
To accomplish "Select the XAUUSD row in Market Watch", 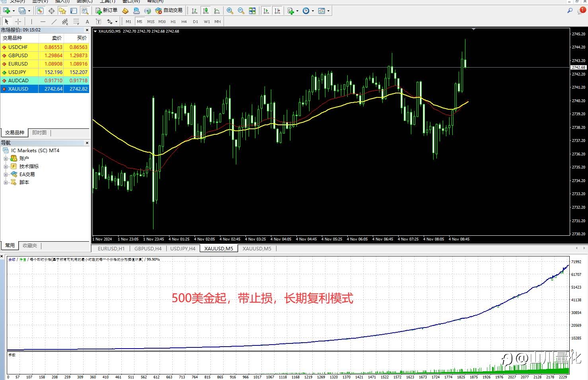I will [x=45, y=89].
